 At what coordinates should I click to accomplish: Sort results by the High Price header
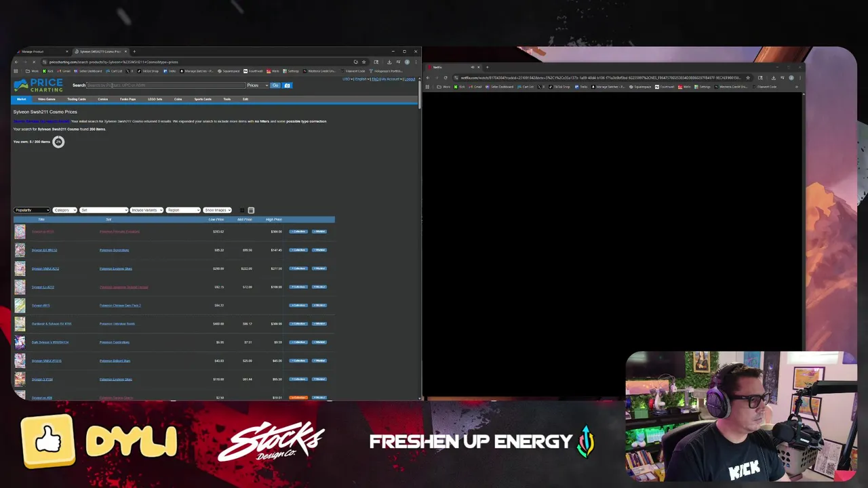click(x=274, y=220)
